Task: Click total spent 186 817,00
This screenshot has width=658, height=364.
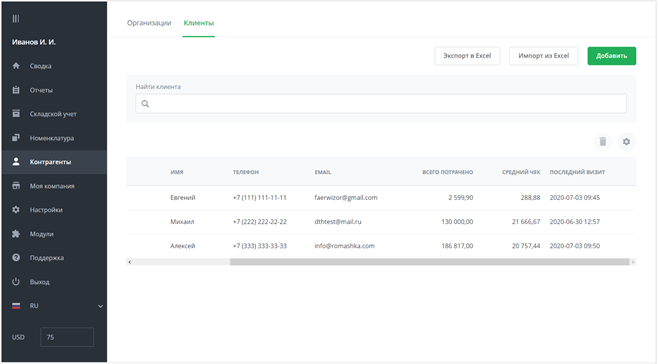Action: [457, 246]
